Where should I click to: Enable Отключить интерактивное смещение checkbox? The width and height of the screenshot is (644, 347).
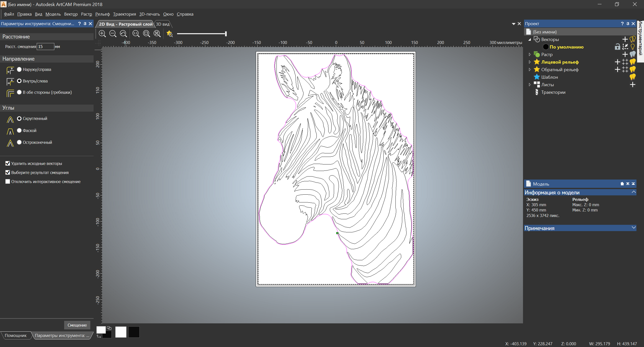pyautogui.click(x=8, y=182)
